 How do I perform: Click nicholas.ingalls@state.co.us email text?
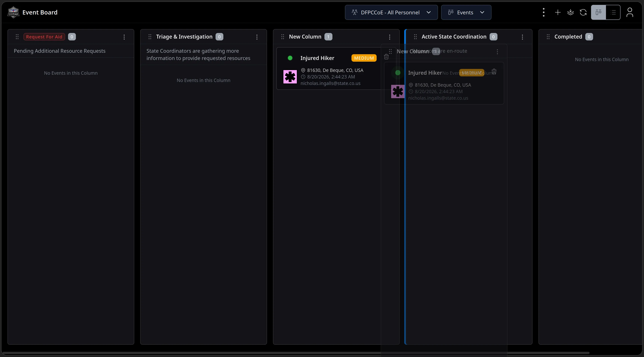[331, 83]
